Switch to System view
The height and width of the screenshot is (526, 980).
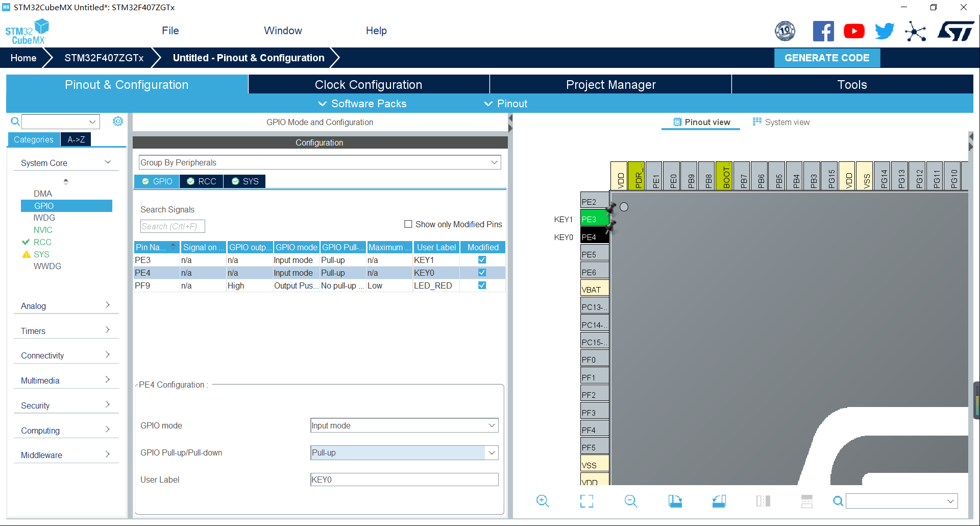click(781, 122)
